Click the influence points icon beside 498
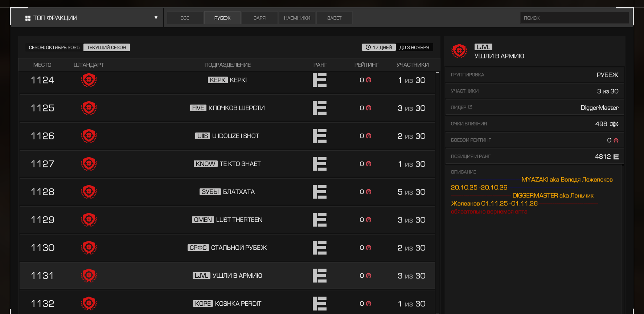The image size is (644, 314). (614, 124)
